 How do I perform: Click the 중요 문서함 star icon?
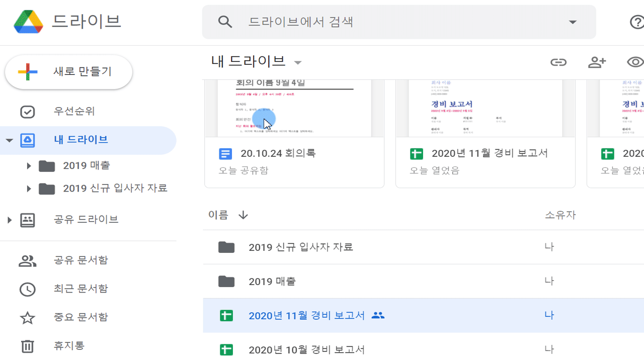(27, 318)
